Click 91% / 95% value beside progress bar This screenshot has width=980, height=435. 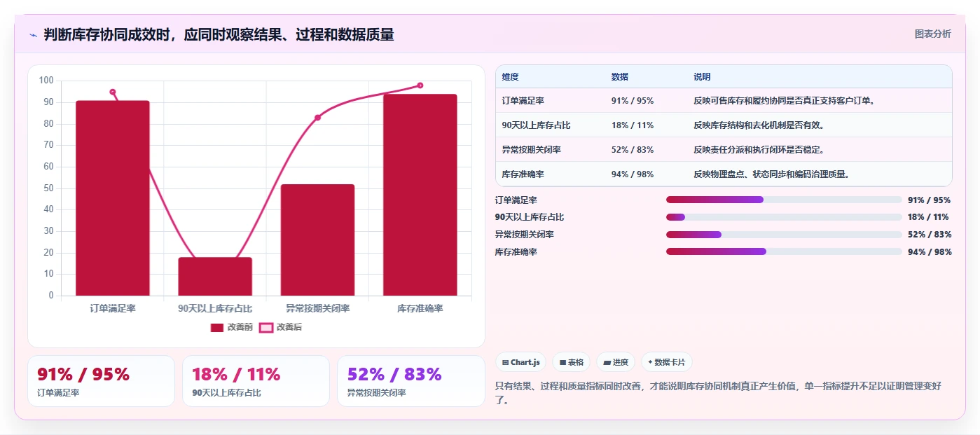click(930, 200)
